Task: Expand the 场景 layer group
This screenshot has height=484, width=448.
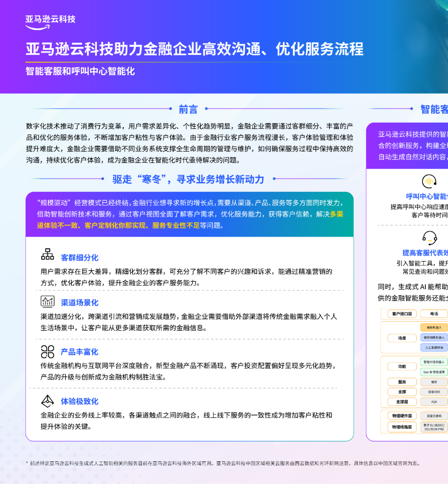Action: tap(402, 338)
